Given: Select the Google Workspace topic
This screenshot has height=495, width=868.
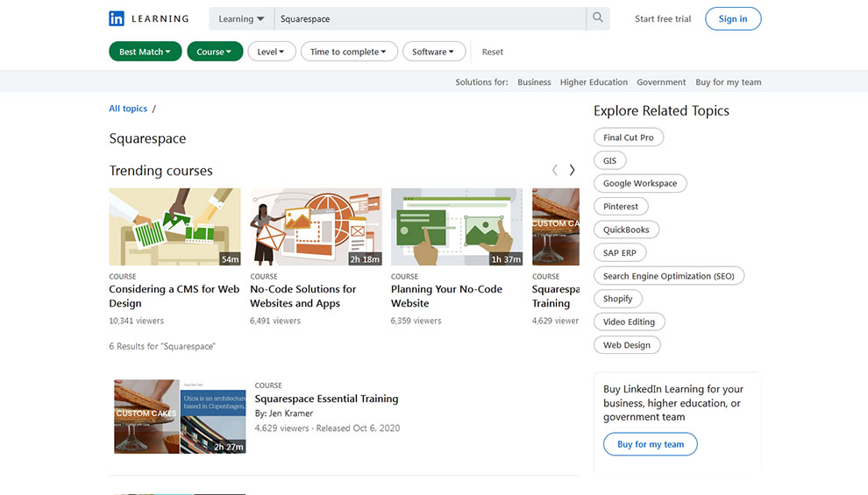Looking at the screenshot, I should [640, 183].
